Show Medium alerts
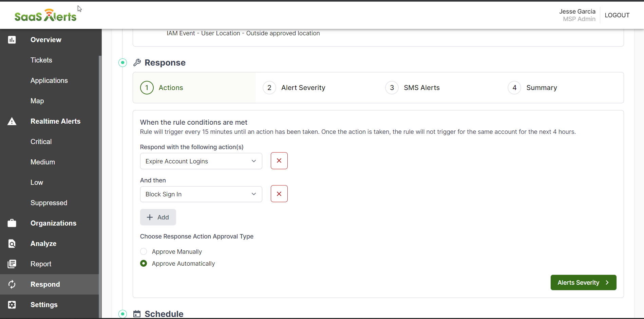The height and width of the screenshot is (319, 644). [x=43, y=162]
